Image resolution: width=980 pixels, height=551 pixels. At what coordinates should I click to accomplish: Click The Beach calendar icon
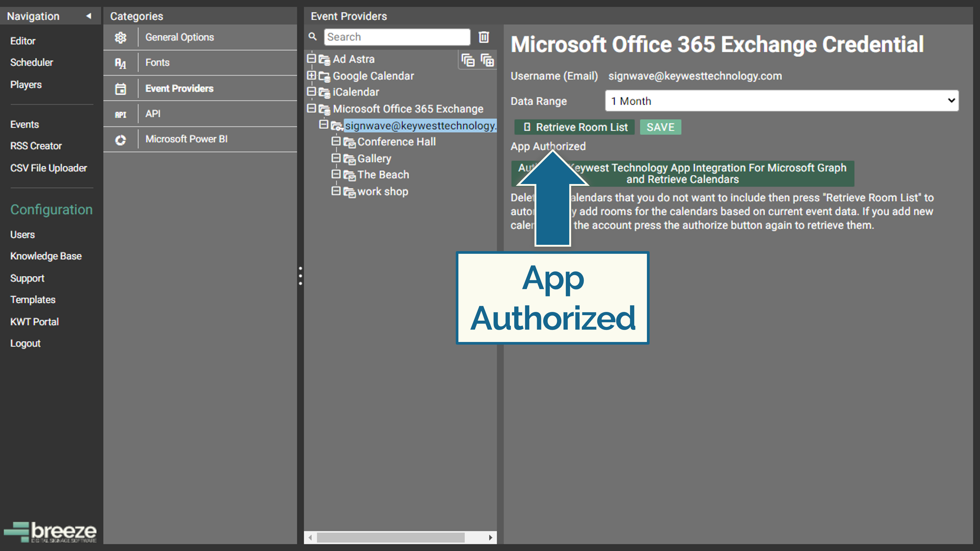350,175
